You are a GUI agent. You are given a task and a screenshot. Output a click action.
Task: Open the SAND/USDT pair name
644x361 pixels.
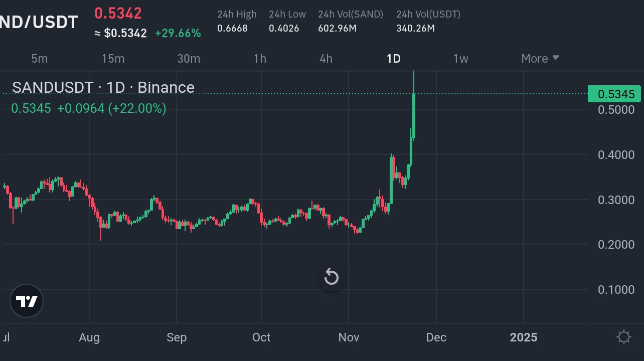(x=39, y=22)
